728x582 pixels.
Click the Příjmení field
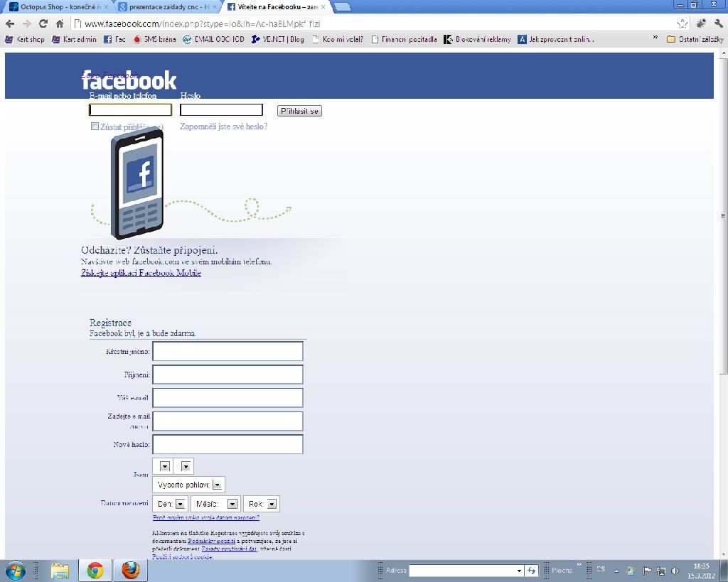pyautogui.click(x=227, y=374)
